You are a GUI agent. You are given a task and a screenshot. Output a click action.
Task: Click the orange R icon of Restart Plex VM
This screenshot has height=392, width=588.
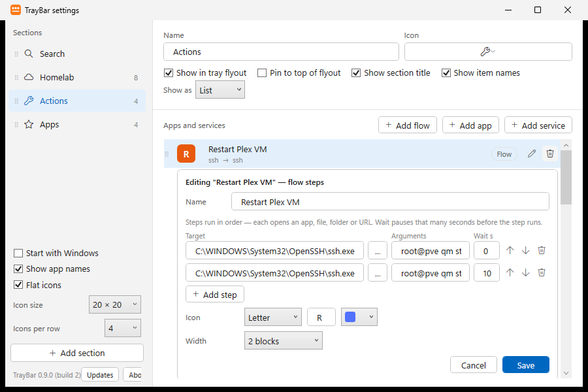point(186,154)
